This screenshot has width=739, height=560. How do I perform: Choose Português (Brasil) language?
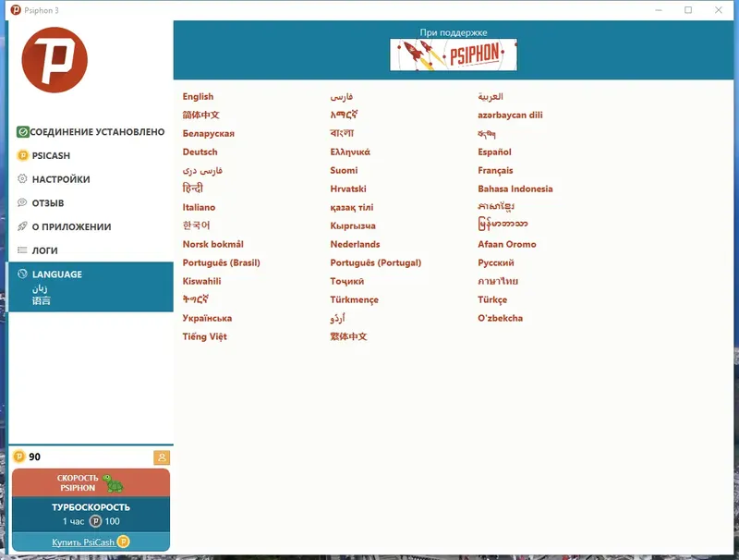(221, 262)
